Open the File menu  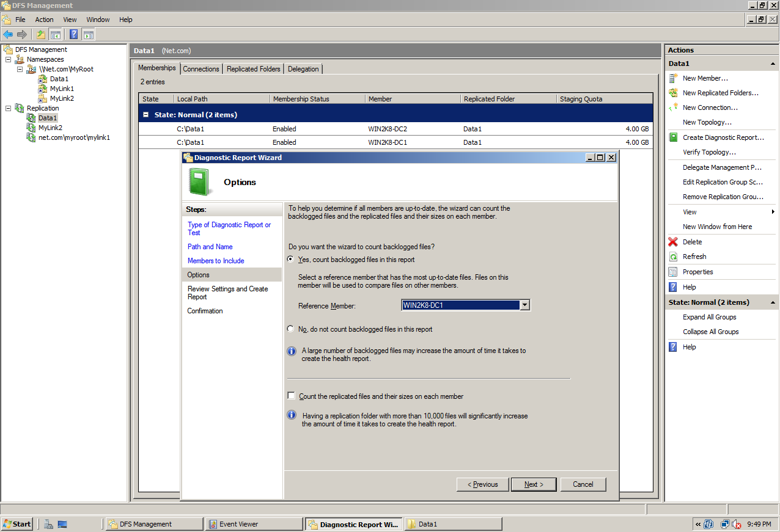pyautogui.click(x=20, y=20)
